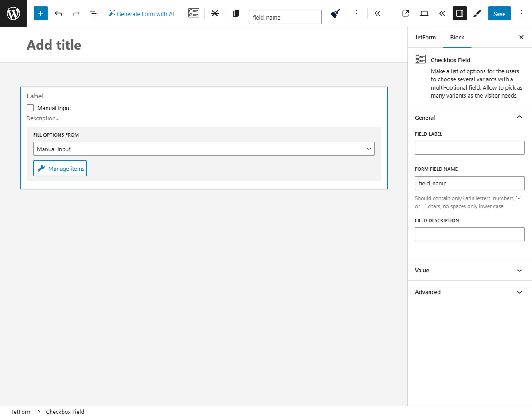Open the Styles paintbrush panel

click(x=477, y=13)
